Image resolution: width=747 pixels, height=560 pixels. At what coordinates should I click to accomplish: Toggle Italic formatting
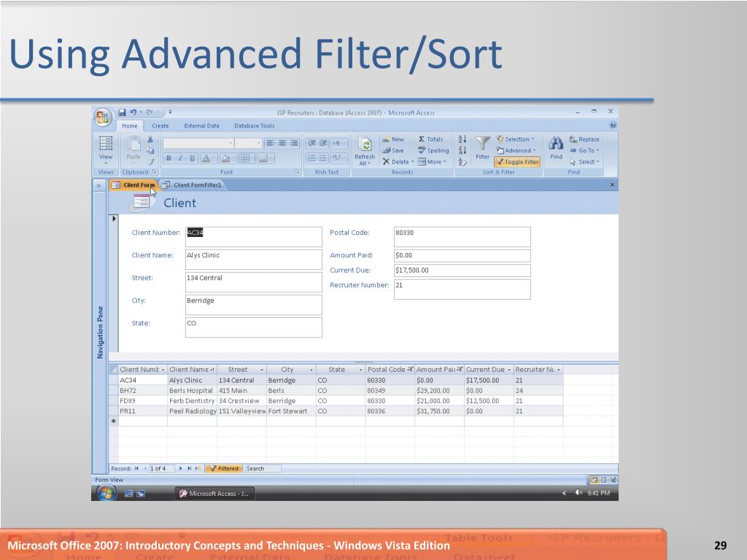[x=180, y=158]
